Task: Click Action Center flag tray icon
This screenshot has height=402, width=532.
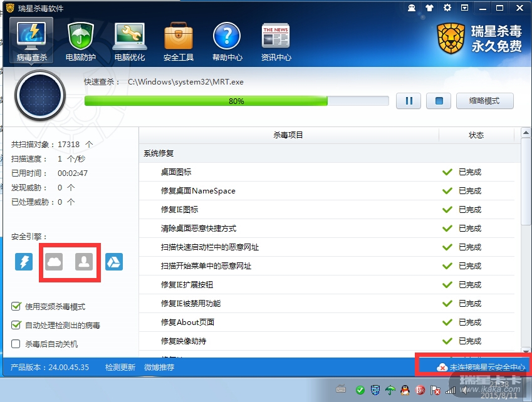Action: click(x=436, y=390)
